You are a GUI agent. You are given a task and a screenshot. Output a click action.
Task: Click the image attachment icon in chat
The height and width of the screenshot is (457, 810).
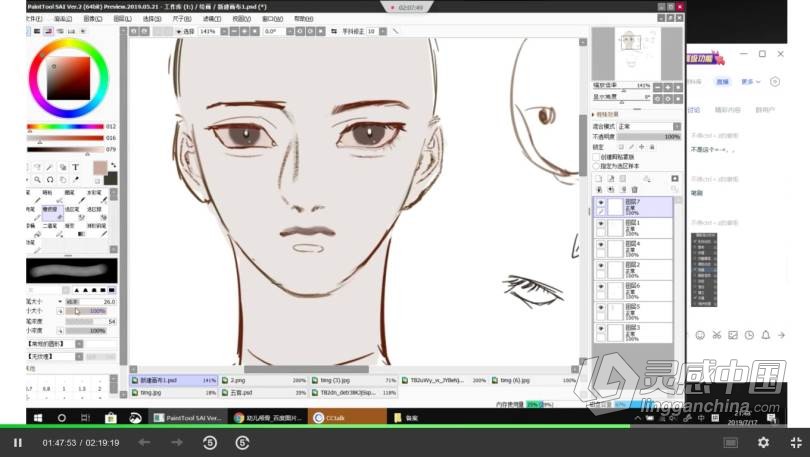pyautogui.click(x=733, y=335)
